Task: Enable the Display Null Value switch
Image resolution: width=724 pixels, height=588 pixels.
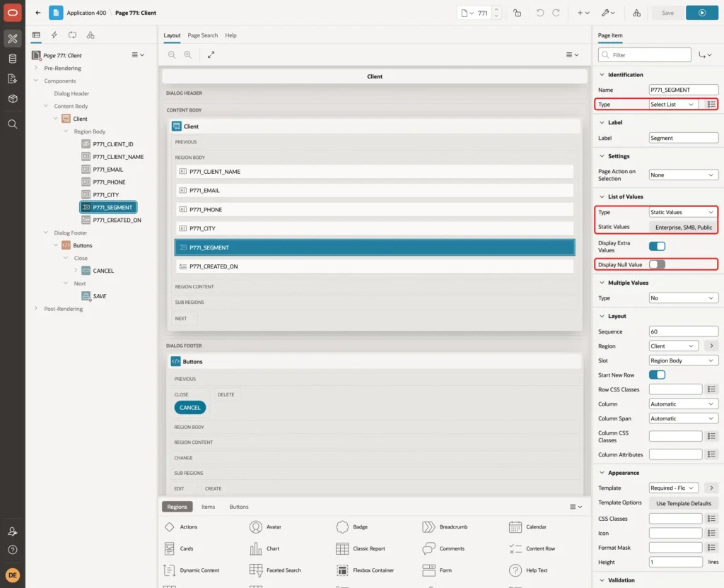Action: tap(657, 264)
